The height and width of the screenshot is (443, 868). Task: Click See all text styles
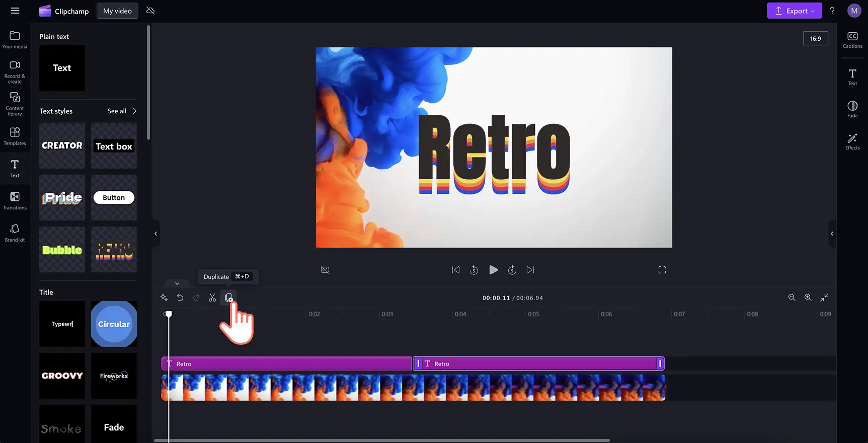(x=117, y=111)
